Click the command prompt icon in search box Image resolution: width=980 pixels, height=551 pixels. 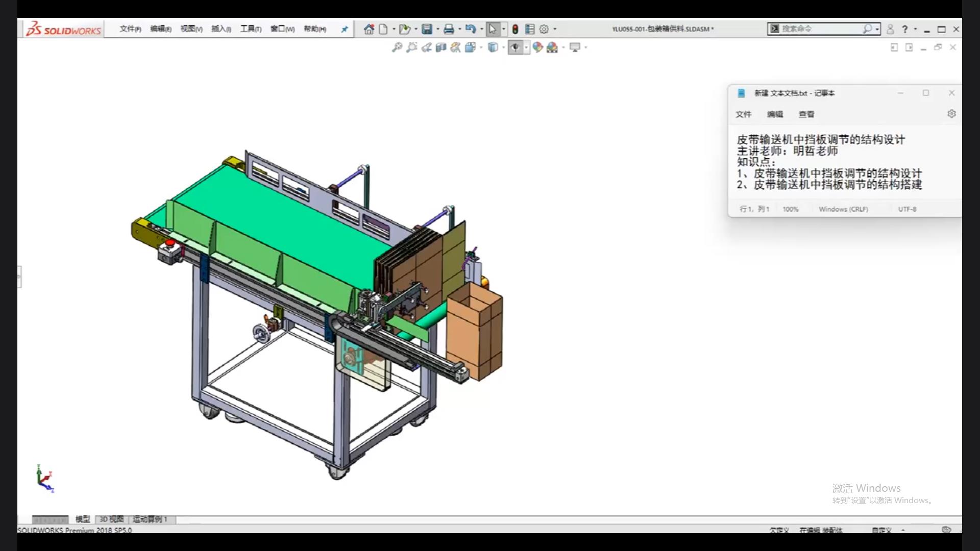(775, 29)
